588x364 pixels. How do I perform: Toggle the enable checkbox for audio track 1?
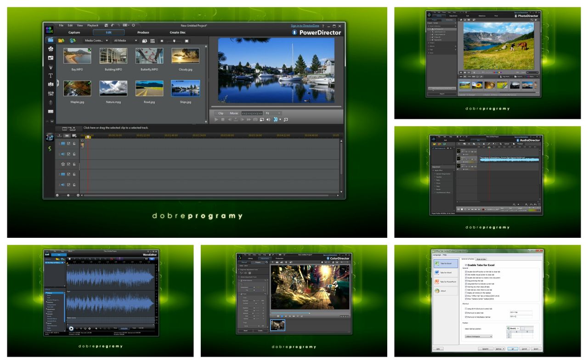coord(68,154)
